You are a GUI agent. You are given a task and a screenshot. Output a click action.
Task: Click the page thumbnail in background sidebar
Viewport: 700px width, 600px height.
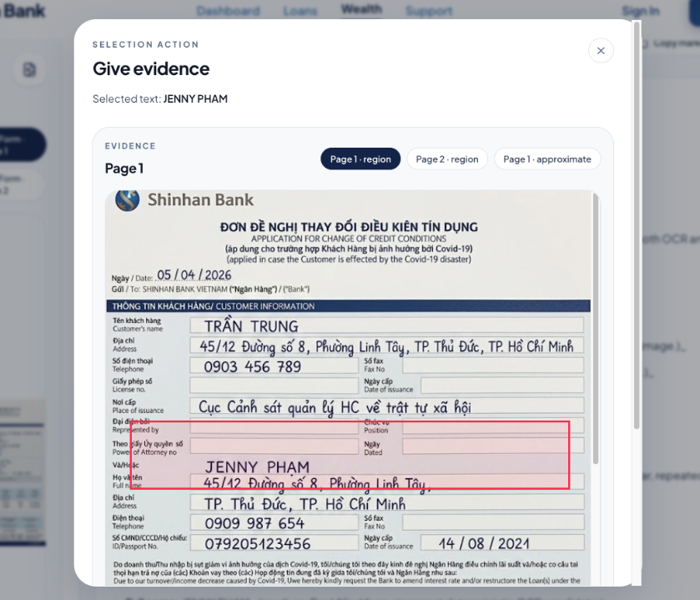click(x=23, y=473)
